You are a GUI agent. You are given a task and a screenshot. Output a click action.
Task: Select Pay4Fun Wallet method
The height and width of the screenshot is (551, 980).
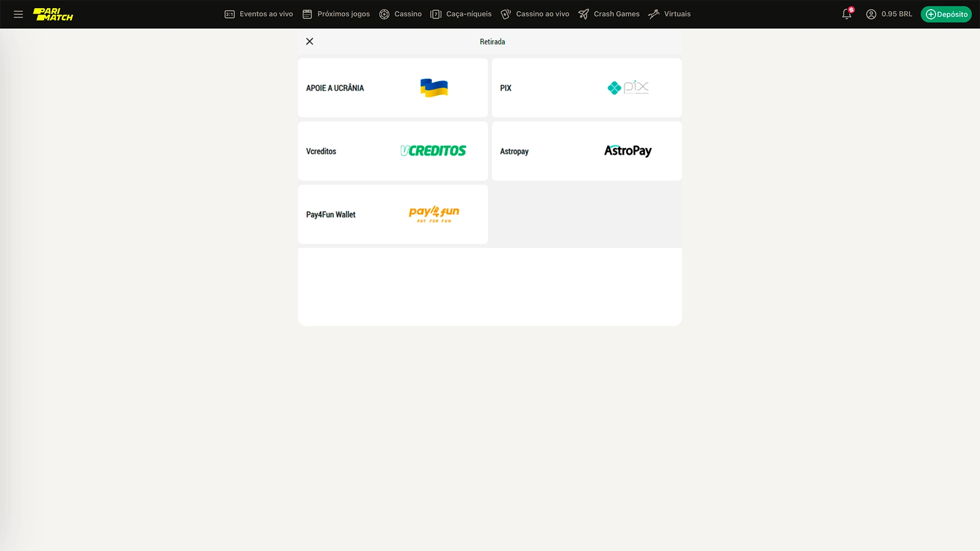pyautogui.click(x=393, y=214)
